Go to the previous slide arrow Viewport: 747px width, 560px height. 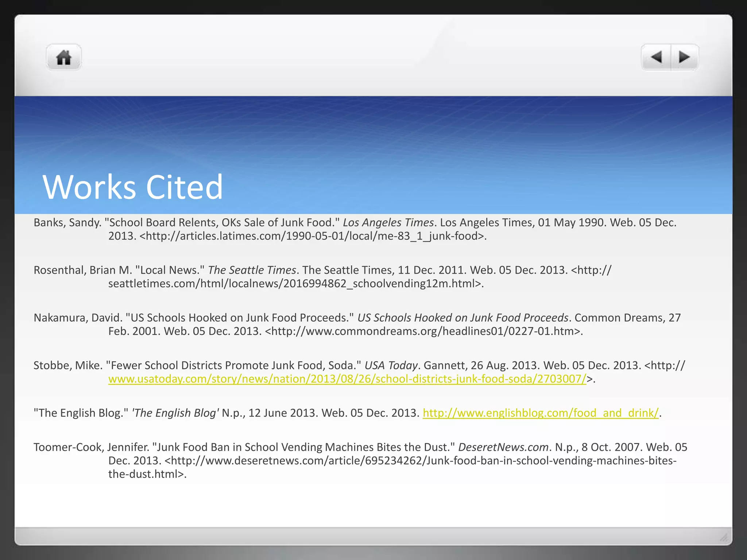pos(656,57)
